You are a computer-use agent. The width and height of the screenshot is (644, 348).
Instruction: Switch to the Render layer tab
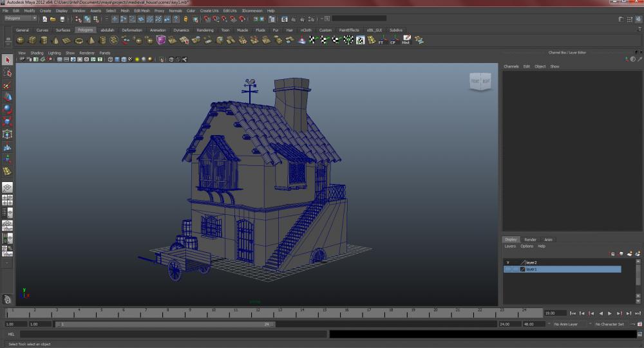coord(530,239)
